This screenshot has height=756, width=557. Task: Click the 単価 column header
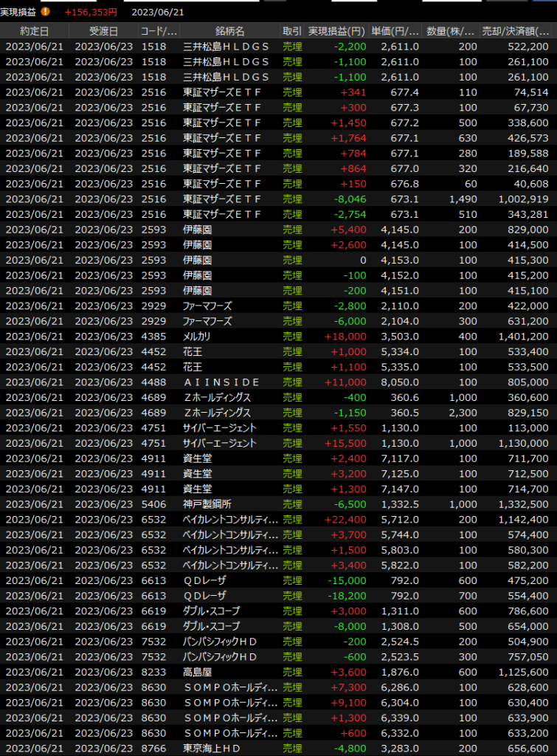(x=395, y=31)
